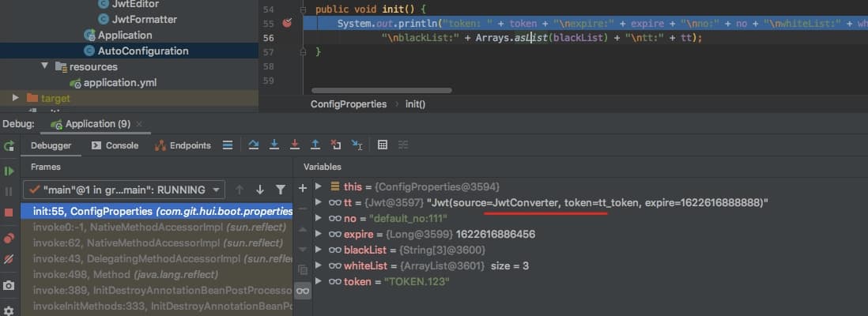Toggle the breakpoint on line 55

coord(287,24)
